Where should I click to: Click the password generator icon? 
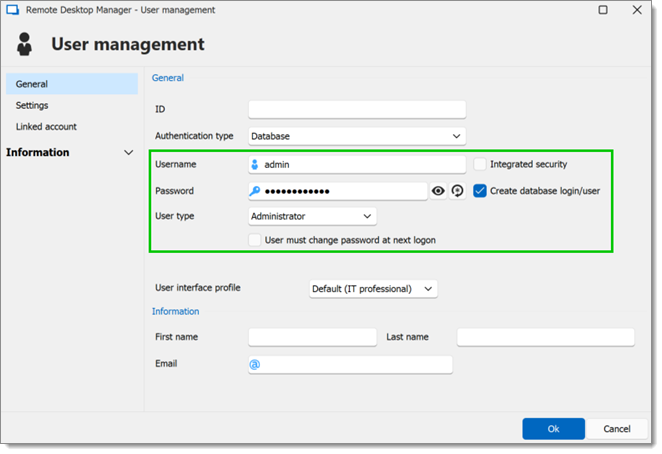(x=457, y=191)
